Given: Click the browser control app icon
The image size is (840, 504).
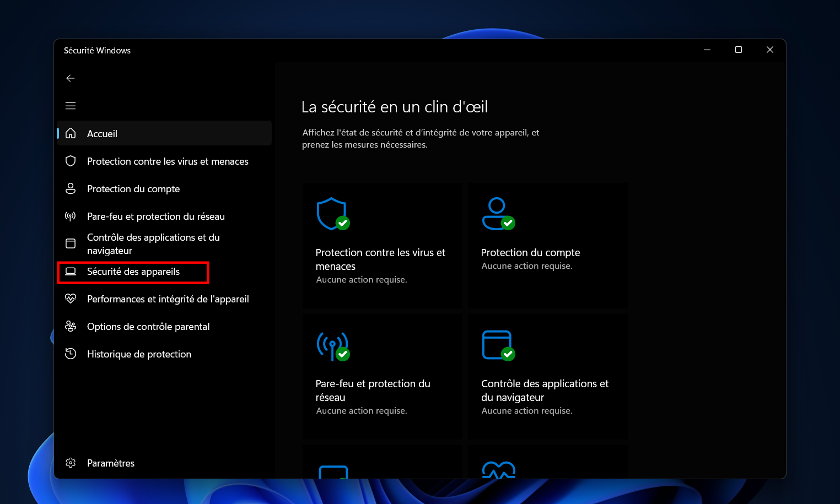Looking at the screenshot, I should point(71,243).
